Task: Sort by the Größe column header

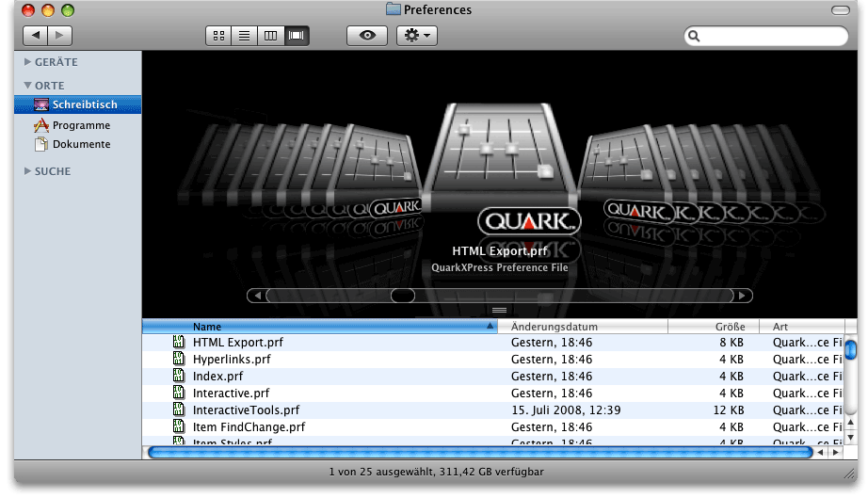Action: click(713, 327)
